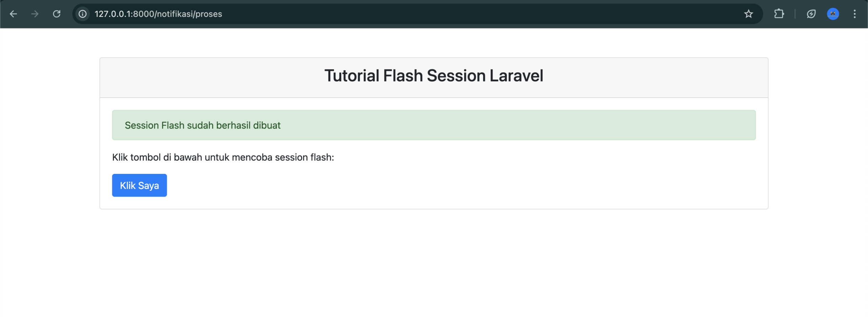Click the 'Klik tombol di bawah' paragraph

pos(223,157)
